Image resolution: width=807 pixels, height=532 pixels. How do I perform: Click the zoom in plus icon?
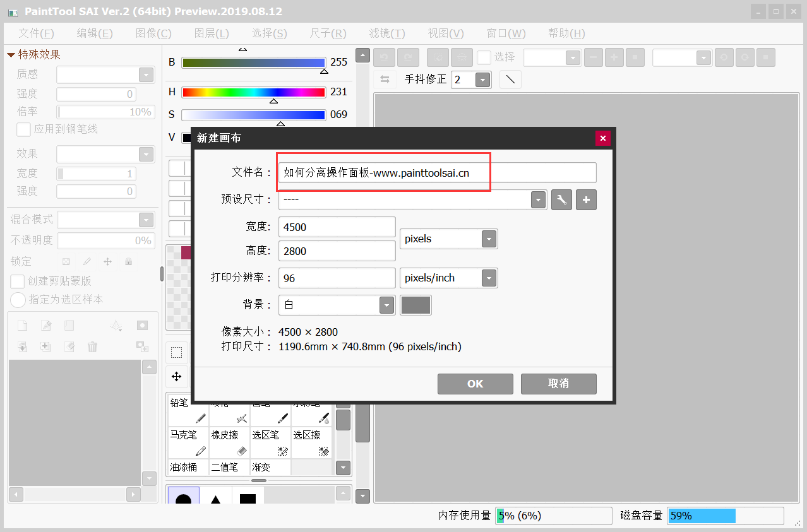(x=614, y=57)
